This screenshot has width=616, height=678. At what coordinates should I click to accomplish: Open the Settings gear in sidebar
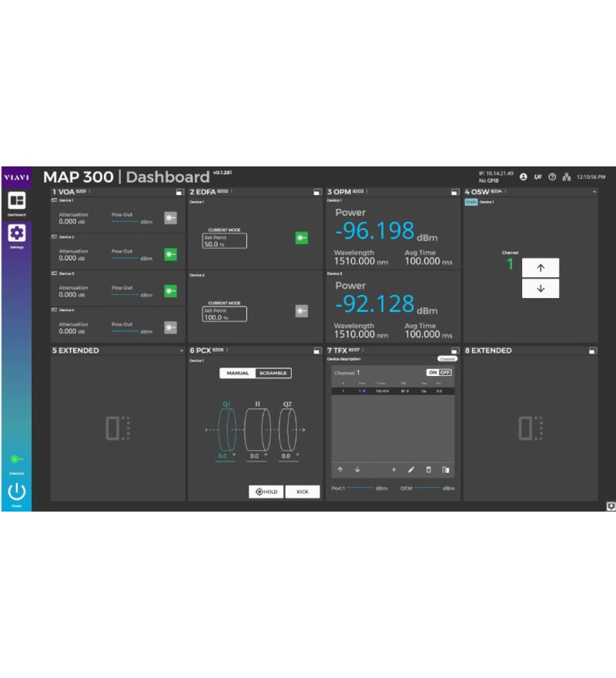pos(16,233)
